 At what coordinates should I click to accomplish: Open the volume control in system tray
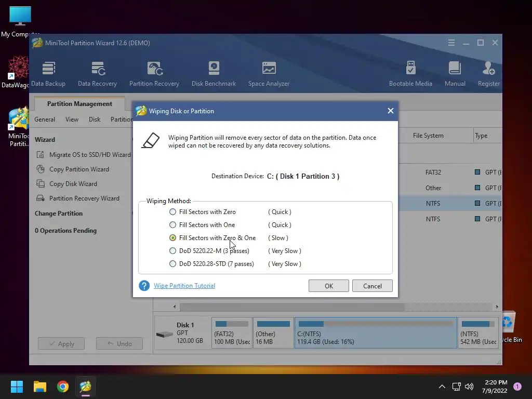469,387
